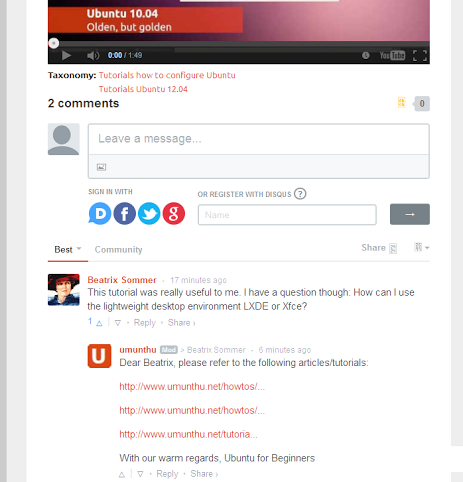Open the comment settings dropdown
Image resolution: width=463 pixels, height=482 pixels.
(422, 247)
